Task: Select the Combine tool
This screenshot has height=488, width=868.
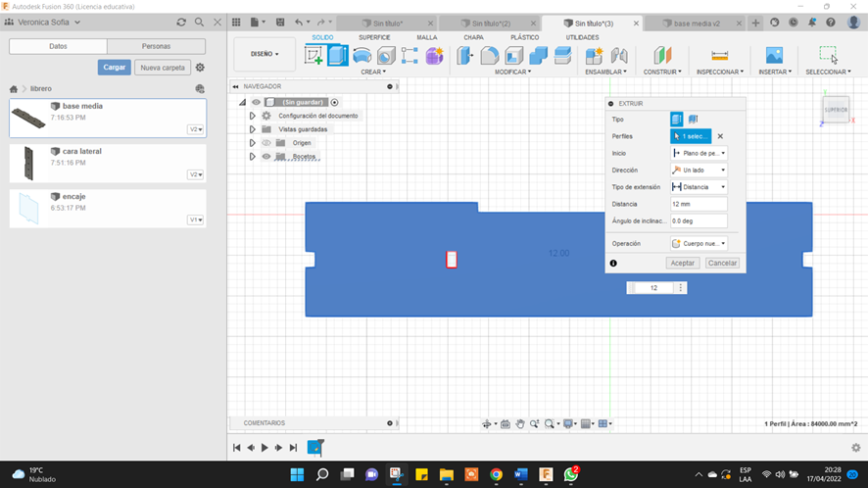Action: pyautogui.click(x=538, y=56)
